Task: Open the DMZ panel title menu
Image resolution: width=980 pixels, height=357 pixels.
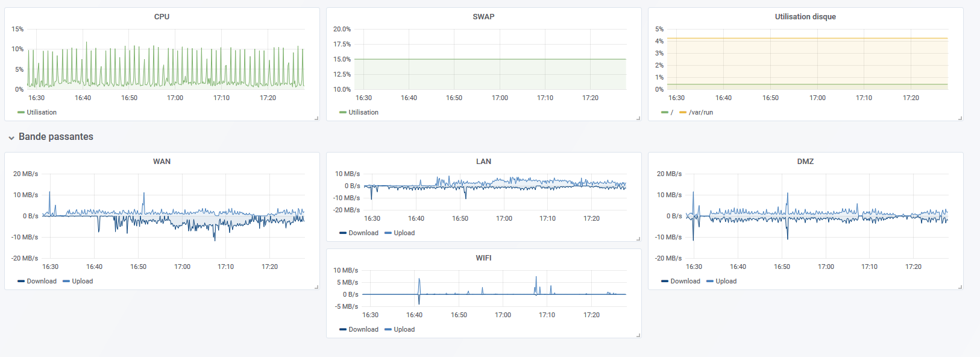Action: pos(805,162)
